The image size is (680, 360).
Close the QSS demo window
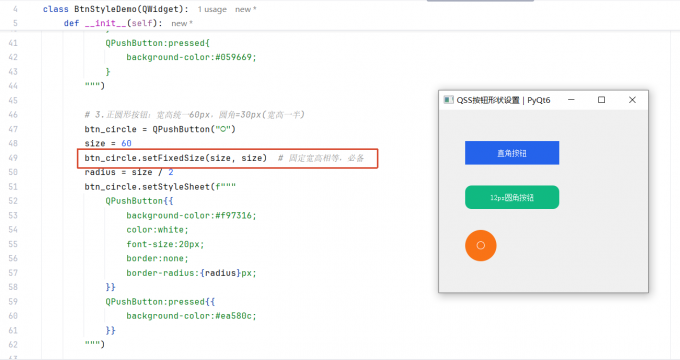coord(632,100)
